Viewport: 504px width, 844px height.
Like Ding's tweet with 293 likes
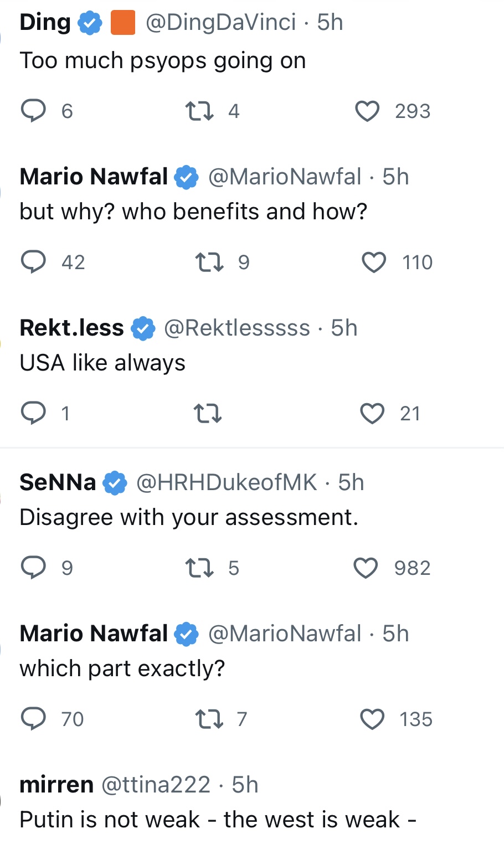click(367, 111)
